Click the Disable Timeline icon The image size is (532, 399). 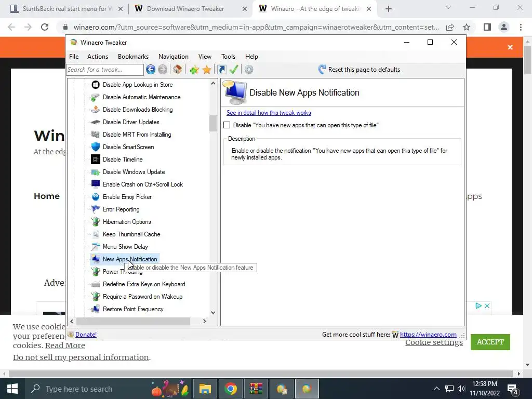(96, 159)
